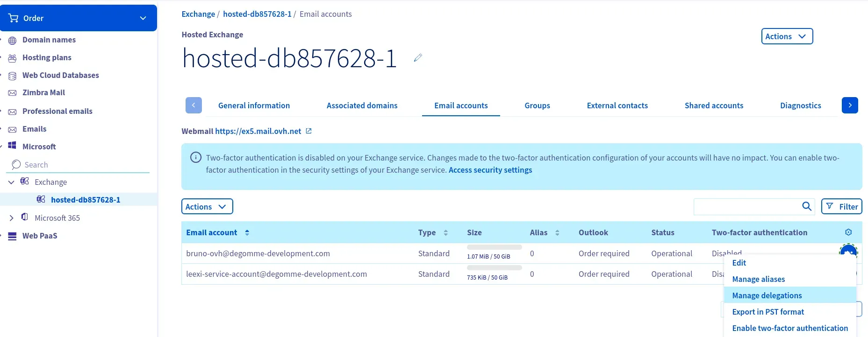The height and width of the screenshot is (337, 868).
Task: Sort the table by Type column
Action: point(445,232)
